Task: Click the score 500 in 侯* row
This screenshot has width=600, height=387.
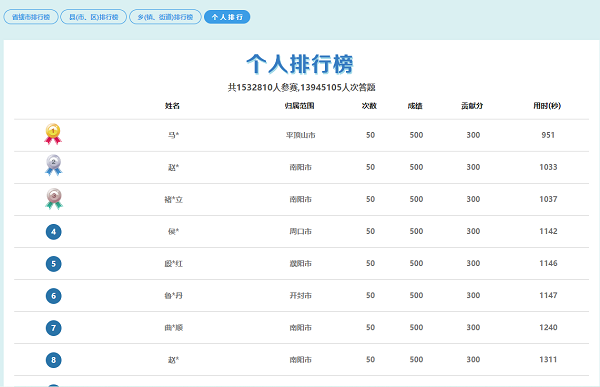Action: [416, 232]
